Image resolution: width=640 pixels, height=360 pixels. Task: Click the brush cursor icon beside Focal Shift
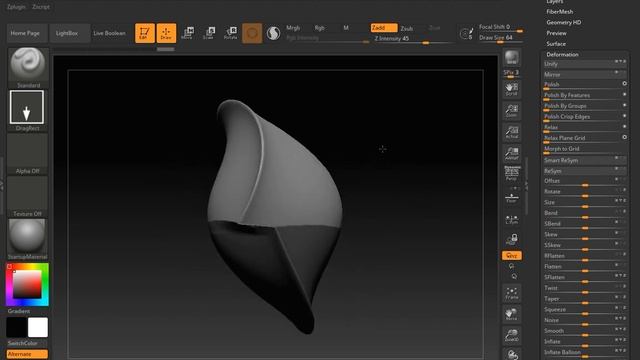(466, 33)
